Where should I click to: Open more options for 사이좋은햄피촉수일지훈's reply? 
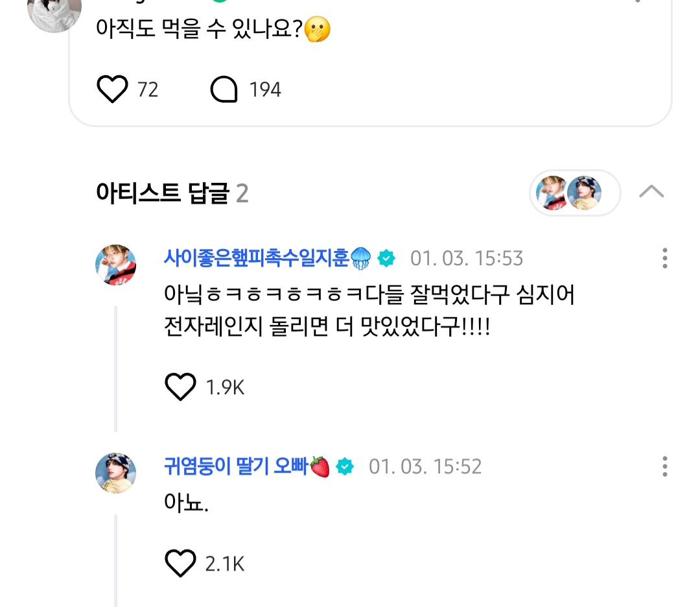664,258
